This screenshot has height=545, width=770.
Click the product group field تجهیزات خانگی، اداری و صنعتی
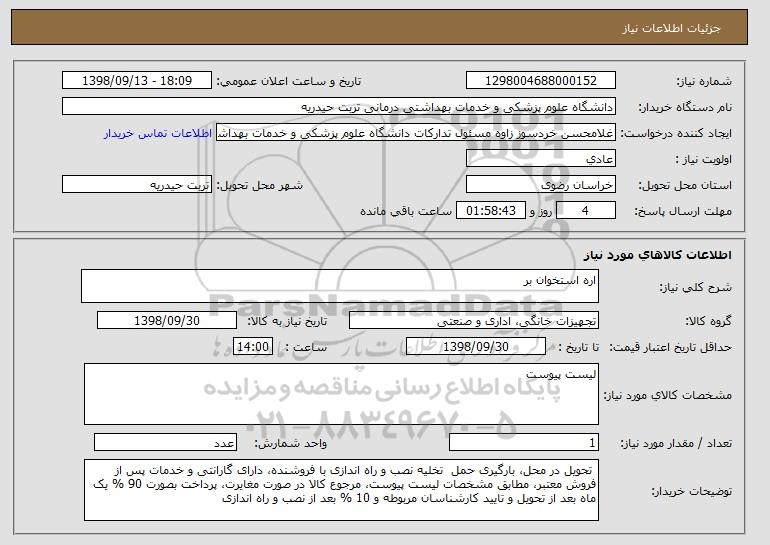pyautogui.click(x=474, y=321)
